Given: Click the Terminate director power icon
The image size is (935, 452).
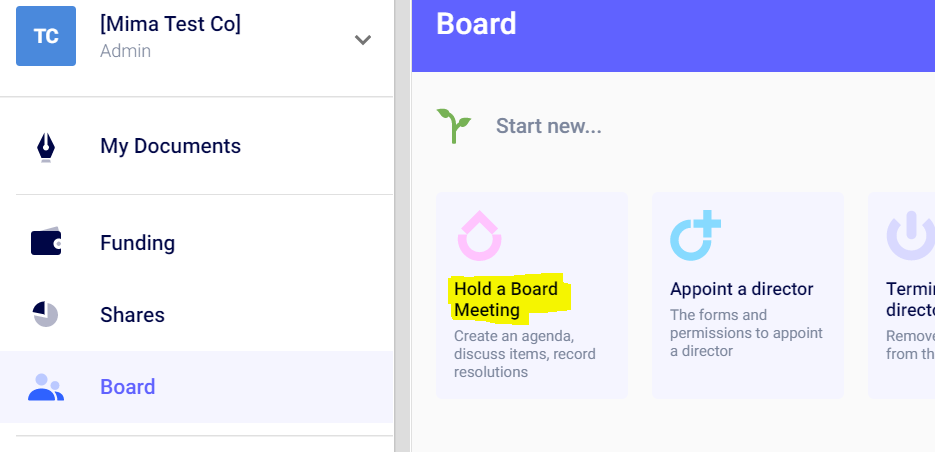Looking at the screenshot, I should pyautogui.click(x=910, y=236).
